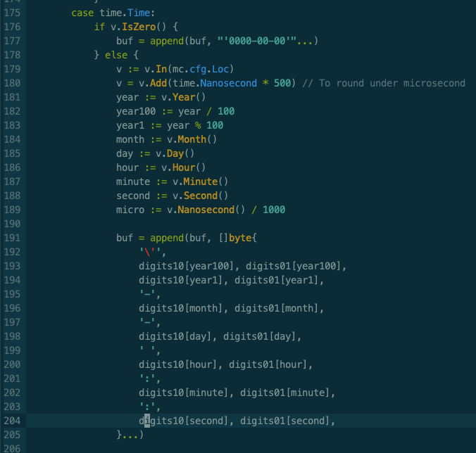This screenshot has height=453, width=476.
Task: Click 'micro' variable on line 189
Action: (130, 210)
